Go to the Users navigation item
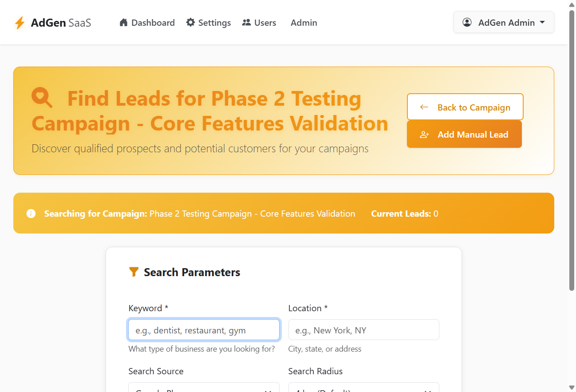This screenshot has width=576, height=392. click(x=259, y=23)
